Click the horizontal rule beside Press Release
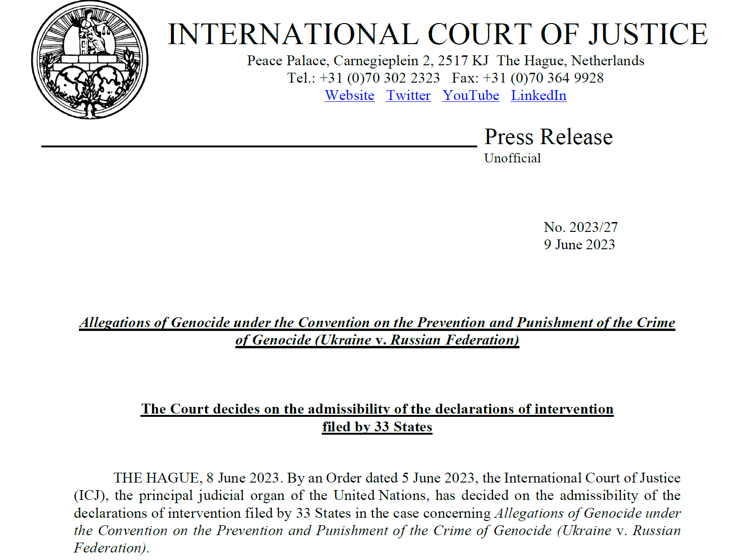The width and height of the screenshot is (752, 560). click(x=259, y=146)
